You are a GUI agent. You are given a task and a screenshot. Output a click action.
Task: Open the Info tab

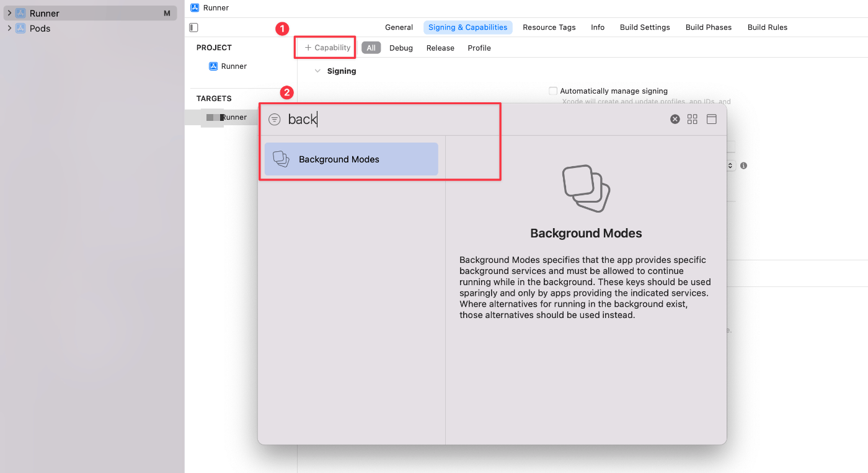(598, 27)
